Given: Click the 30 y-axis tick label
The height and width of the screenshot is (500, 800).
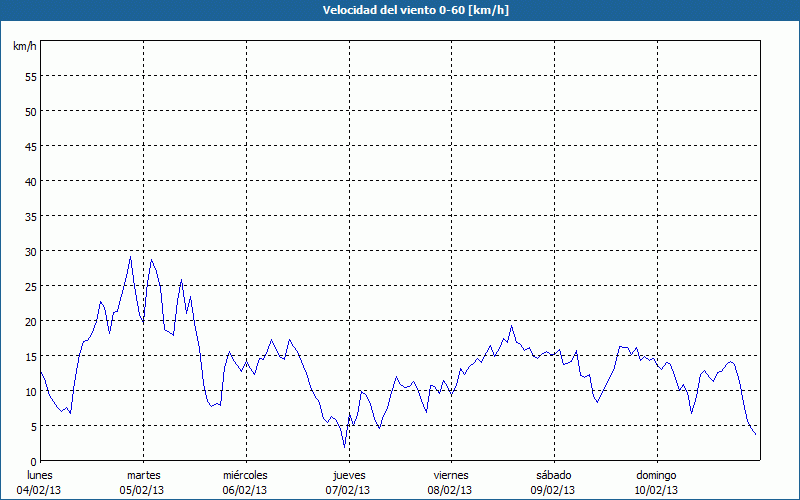Looking at the screenshot, I should coord(30,251).
